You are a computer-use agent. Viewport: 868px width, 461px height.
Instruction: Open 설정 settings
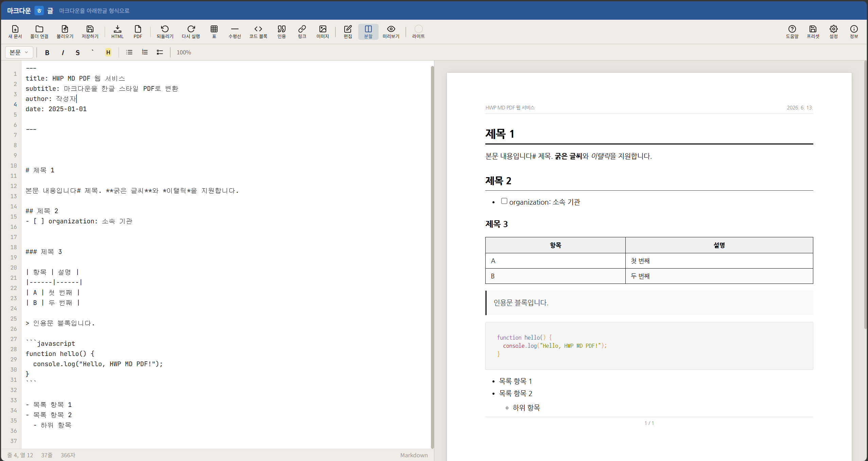point(834,32)
